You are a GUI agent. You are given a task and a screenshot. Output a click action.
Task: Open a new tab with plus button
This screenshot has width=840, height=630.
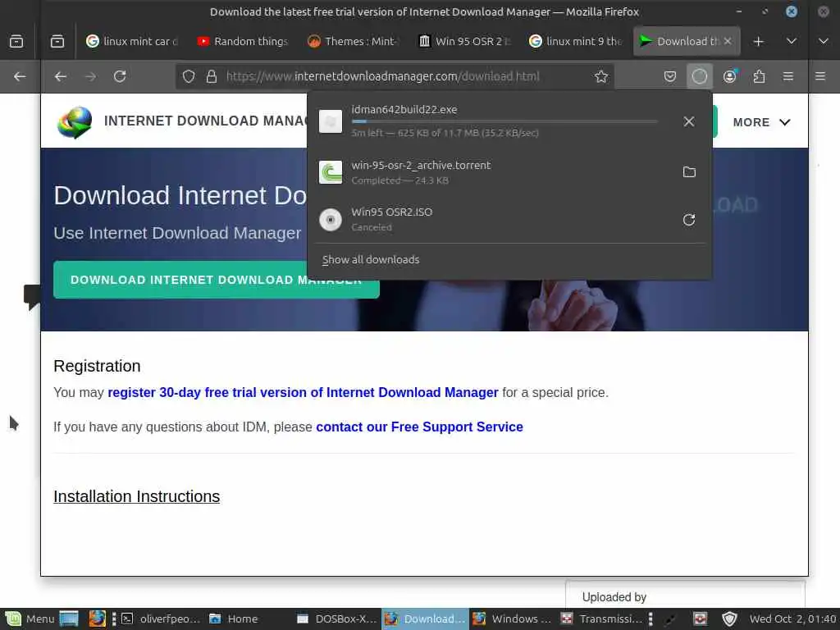pyautogui.click(x=758, y=41)
